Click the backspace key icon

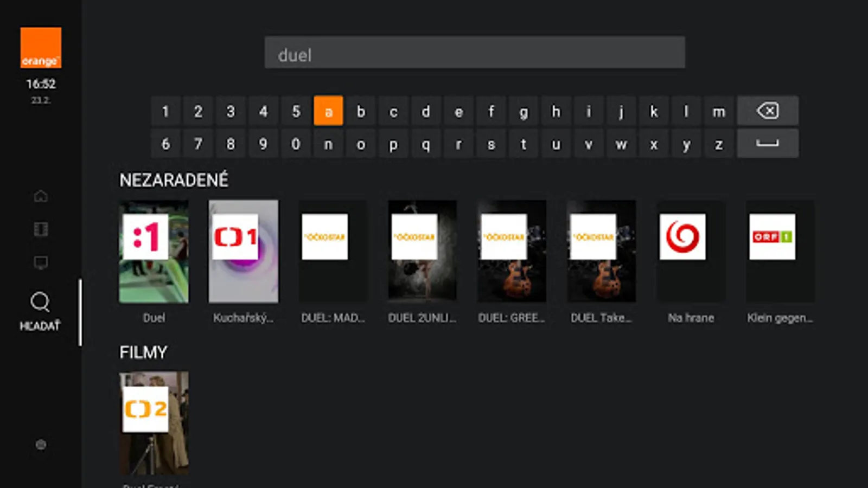(767, 111)
